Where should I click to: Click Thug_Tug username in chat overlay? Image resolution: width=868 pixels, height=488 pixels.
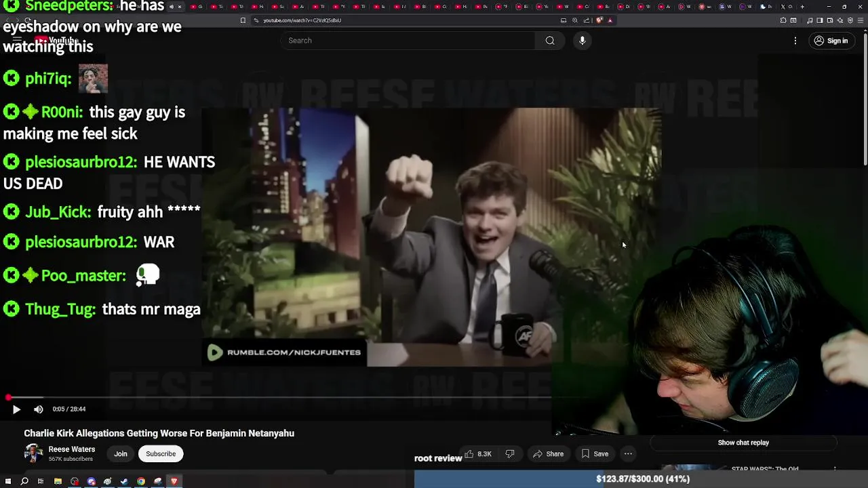pyautogui.click(x=60, y=309)
